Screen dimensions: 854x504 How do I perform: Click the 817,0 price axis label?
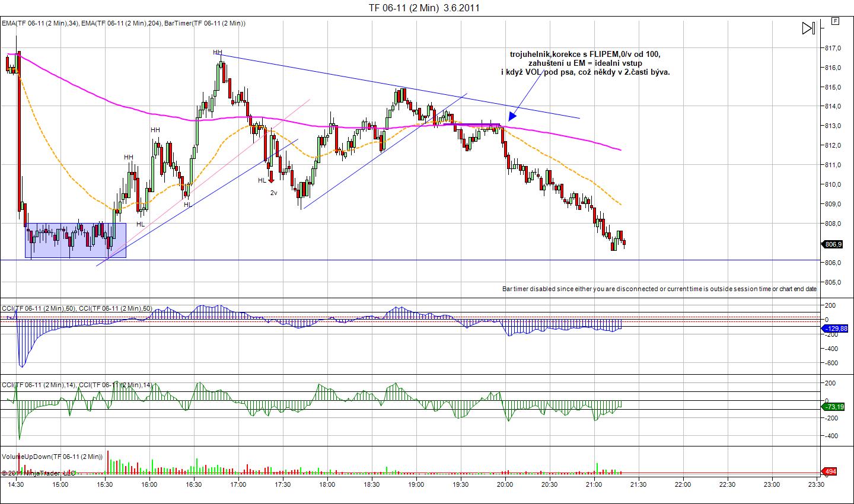coord(833,48)
